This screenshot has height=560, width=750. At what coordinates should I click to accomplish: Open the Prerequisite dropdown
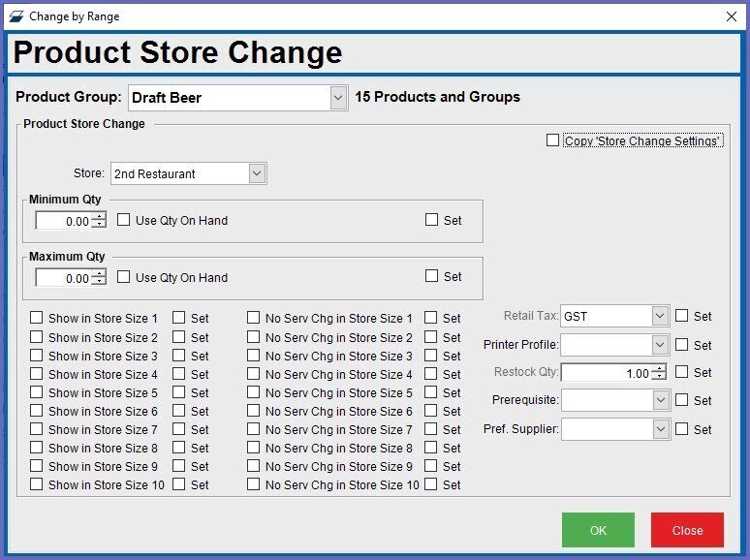[x=660, y=400]
